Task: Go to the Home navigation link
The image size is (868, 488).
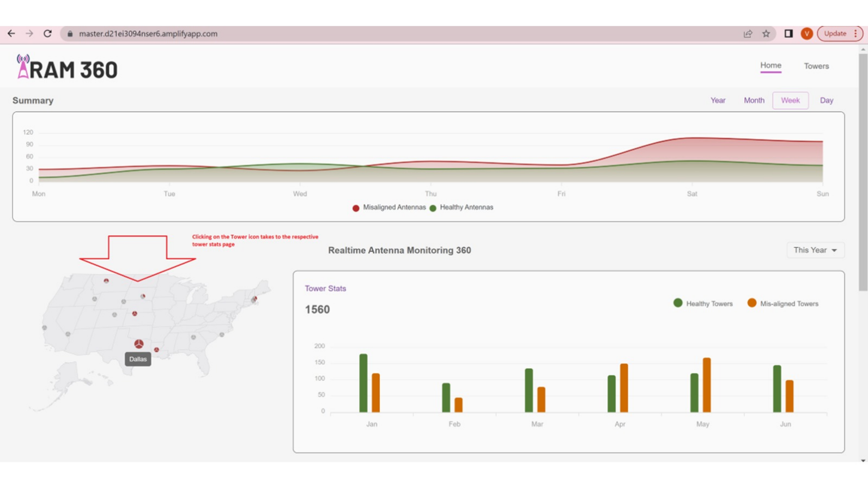Action: tap(770, 65)
